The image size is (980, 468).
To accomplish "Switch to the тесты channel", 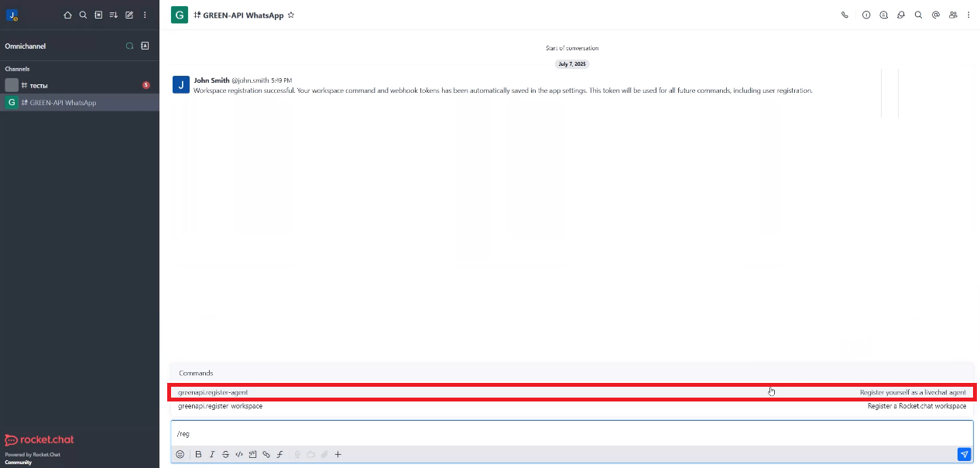I will (x=37, y=85).
